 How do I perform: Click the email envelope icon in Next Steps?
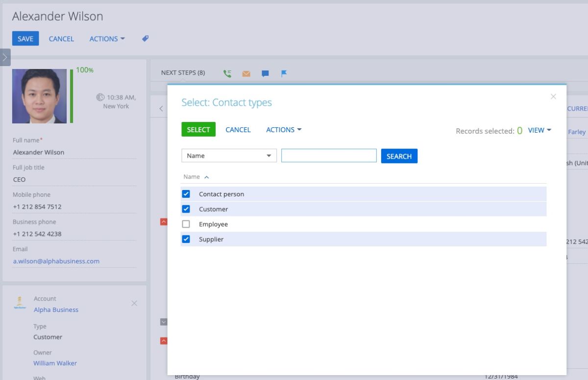[x=246, y=74]
